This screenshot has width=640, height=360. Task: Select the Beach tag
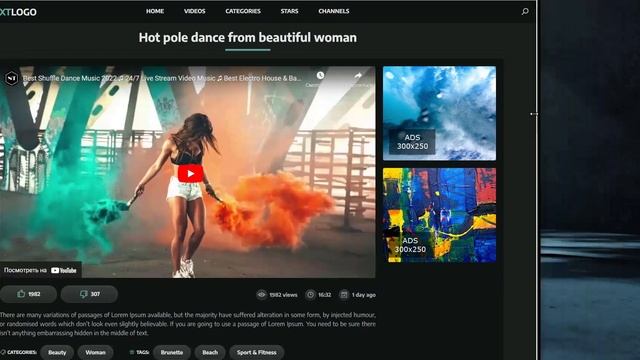210,352
